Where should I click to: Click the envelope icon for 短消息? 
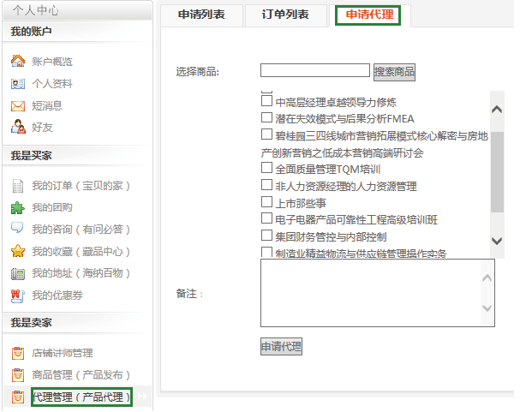click(17, 106)
